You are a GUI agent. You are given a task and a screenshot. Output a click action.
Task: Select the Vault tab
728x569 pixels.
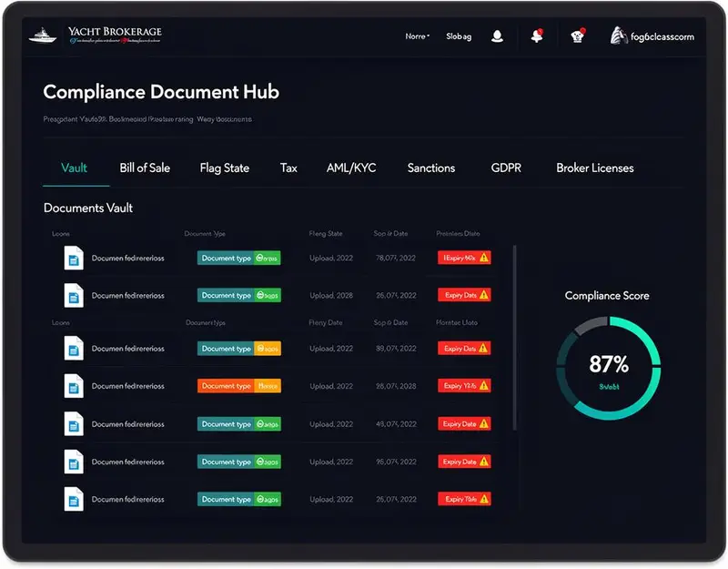click(x=75, y=168)
